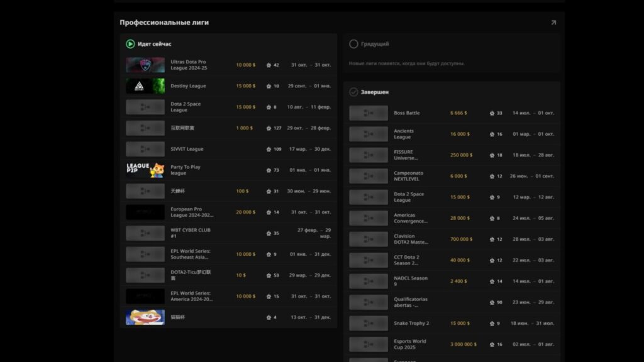Click the circle icon next to Грядущий
The image size is (644, 362).
click(353, 44)
